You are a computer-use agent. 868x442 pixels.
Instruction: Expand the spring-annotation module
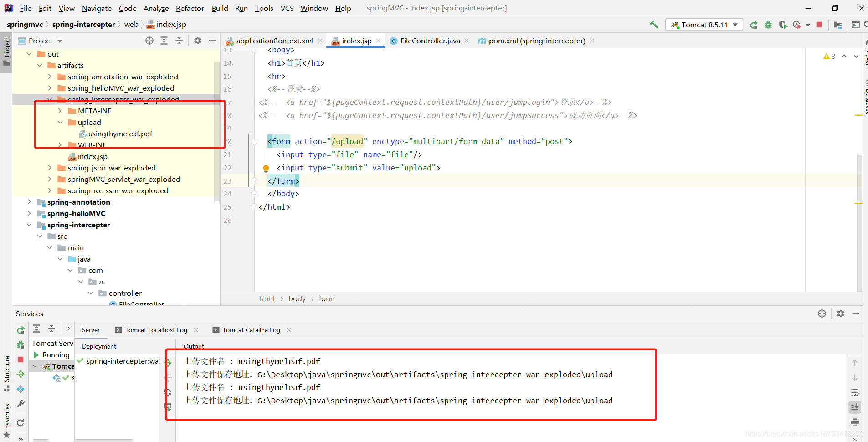tap(29, 202)
